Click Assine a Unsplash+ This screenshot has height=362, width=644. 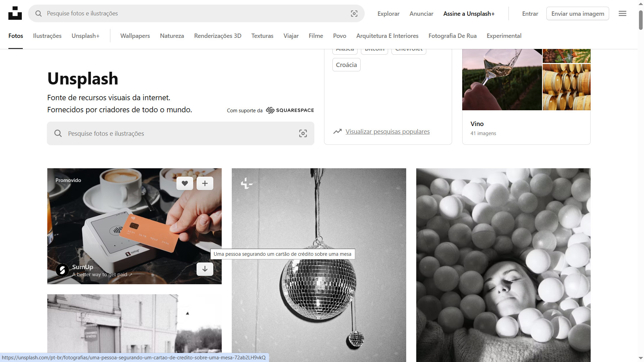tap(469, 14)
